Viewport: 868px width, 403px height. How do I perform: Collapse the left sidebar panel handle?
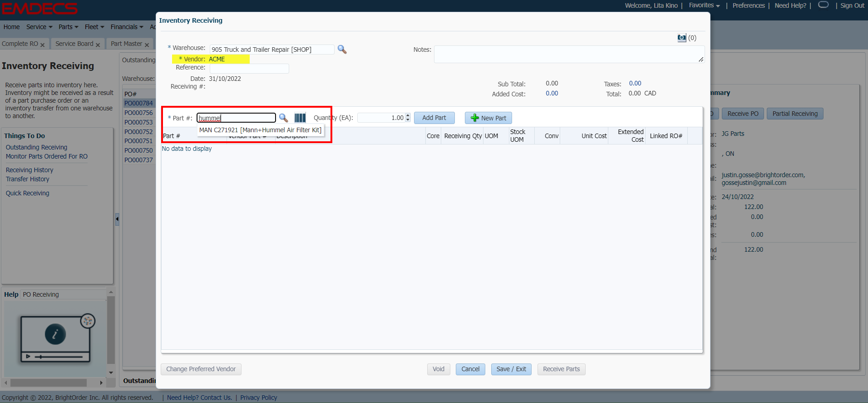click(117, 219)
